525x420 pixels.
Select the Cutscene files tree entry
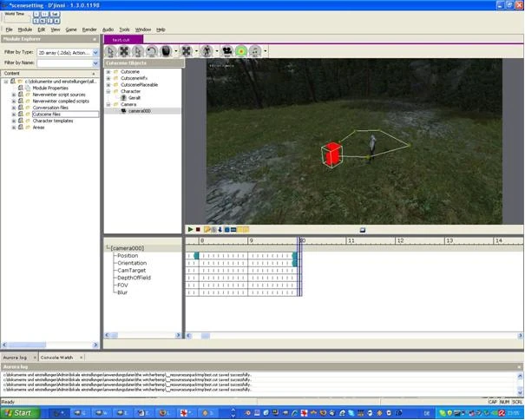click(x=46, y=114)
